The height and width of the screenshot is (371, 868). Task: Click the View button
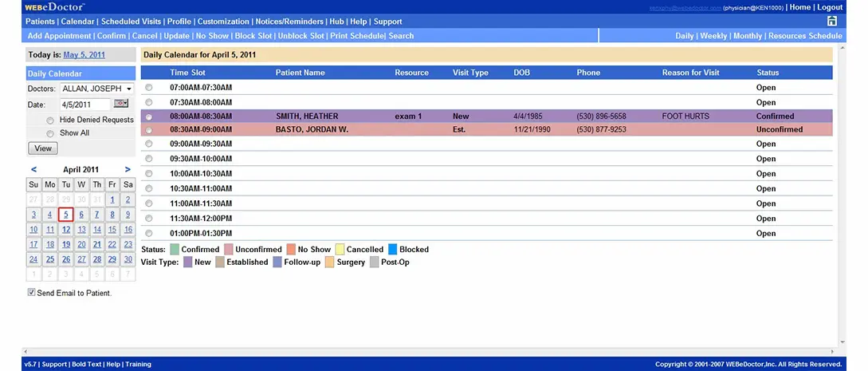(42, 148)
